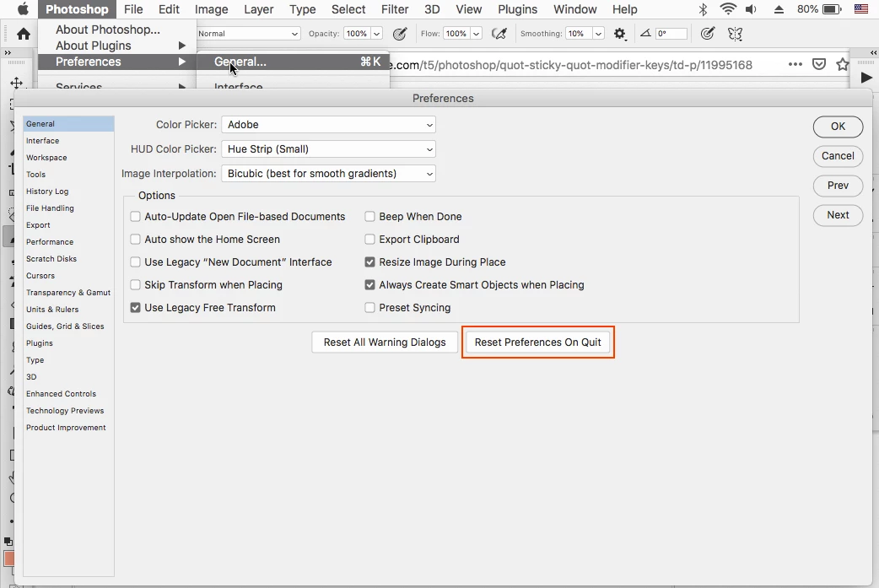879x588 pixels.
Task: Click the Opacity value field
Action: [x=357, y=34]
